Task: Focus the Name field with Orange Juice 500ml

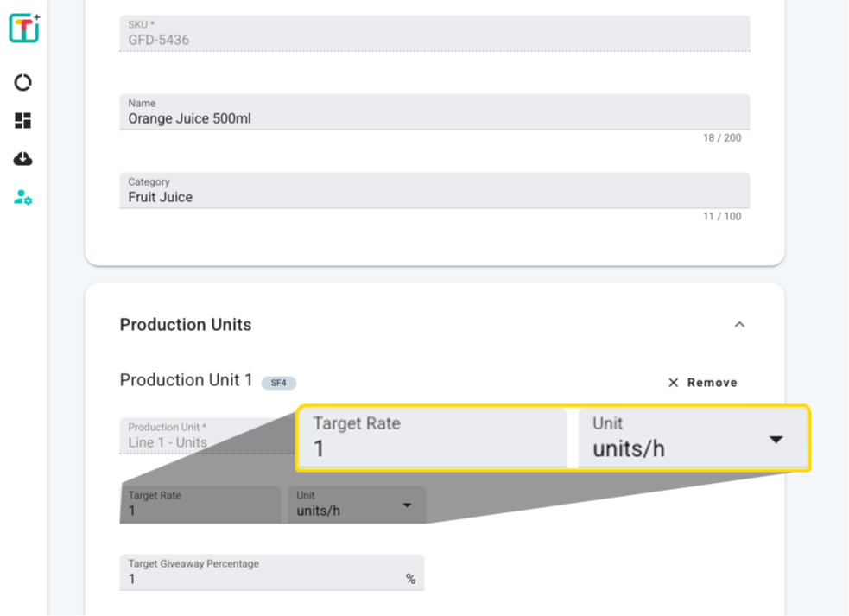Action: 434,112
